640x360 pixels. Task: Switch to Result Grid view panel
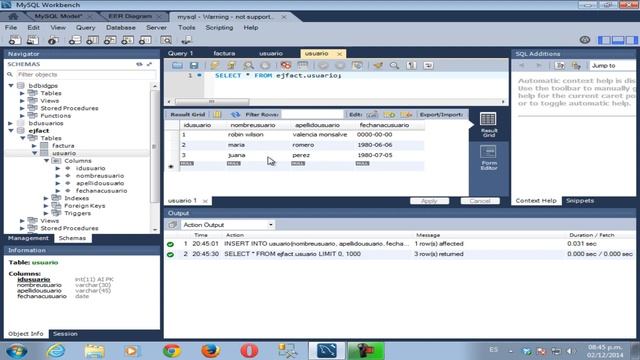click(x=489, y=125)
